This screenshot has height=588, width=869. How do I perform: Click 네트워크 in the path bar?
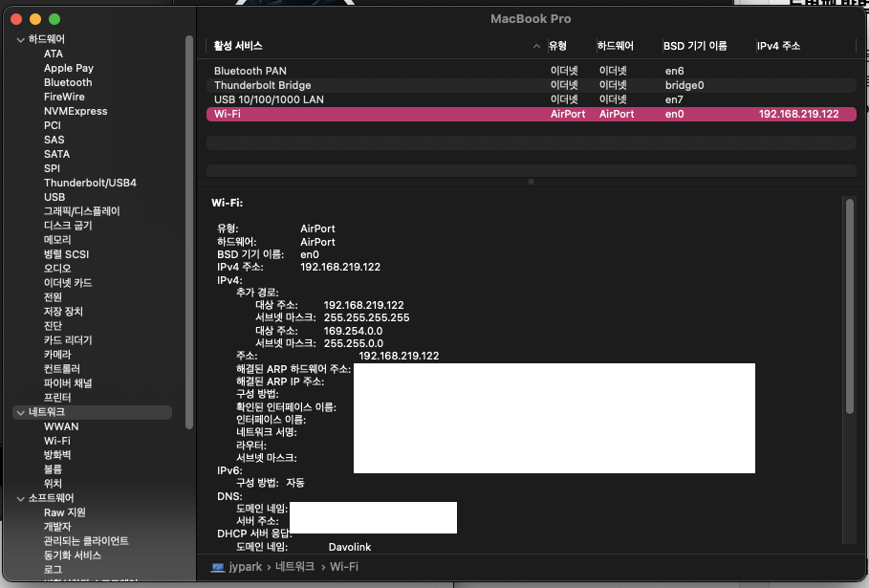point(294,567)
